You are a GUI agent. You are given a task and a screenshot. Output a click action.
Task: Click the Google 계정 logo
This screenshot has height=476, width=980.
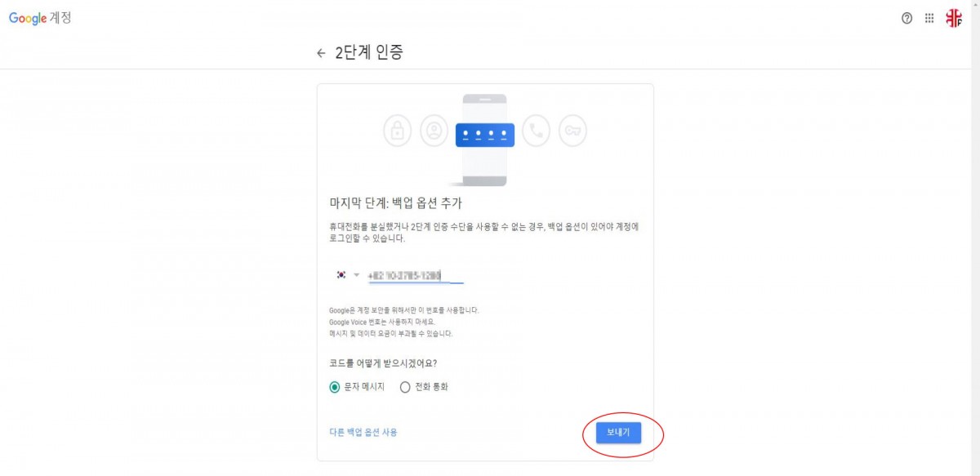(40, 18)
